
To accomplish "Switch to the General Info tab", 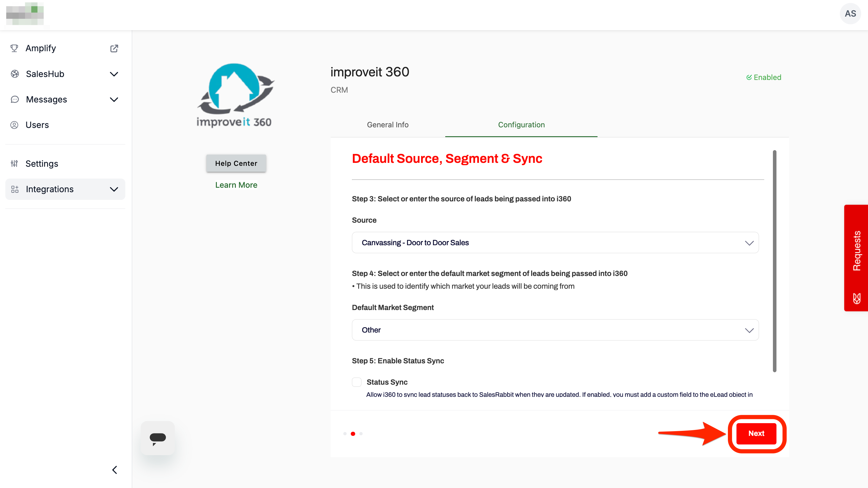I will [387, 125].
